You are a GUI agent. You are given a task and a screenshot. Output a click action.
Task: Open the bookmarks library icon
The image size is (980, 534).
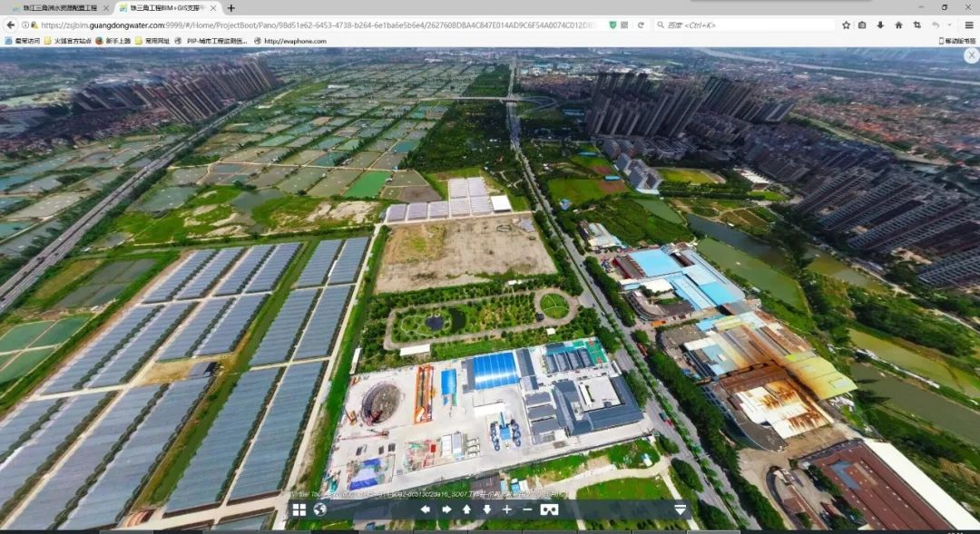(862, 25)
